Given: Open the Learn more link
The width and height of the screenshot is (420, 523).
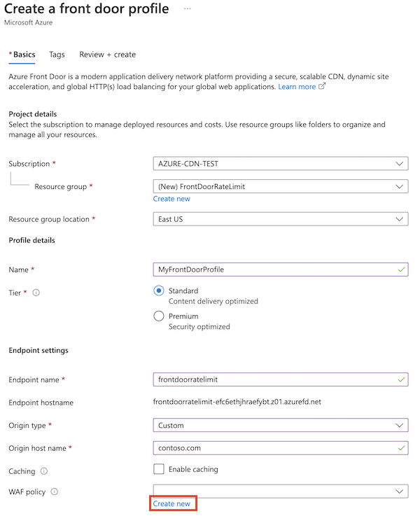Looking at the screenshot, I should (297, 87).
